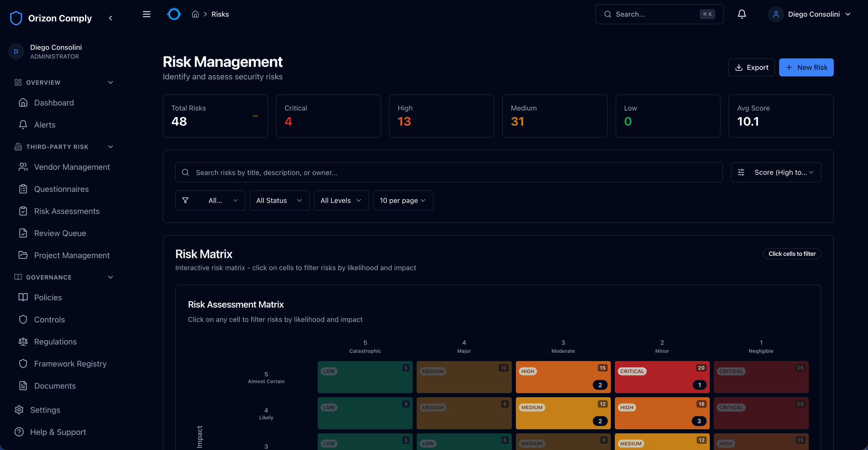Expand the 10 per page selector
Viewport: 868px width, 450px height.
403,200
